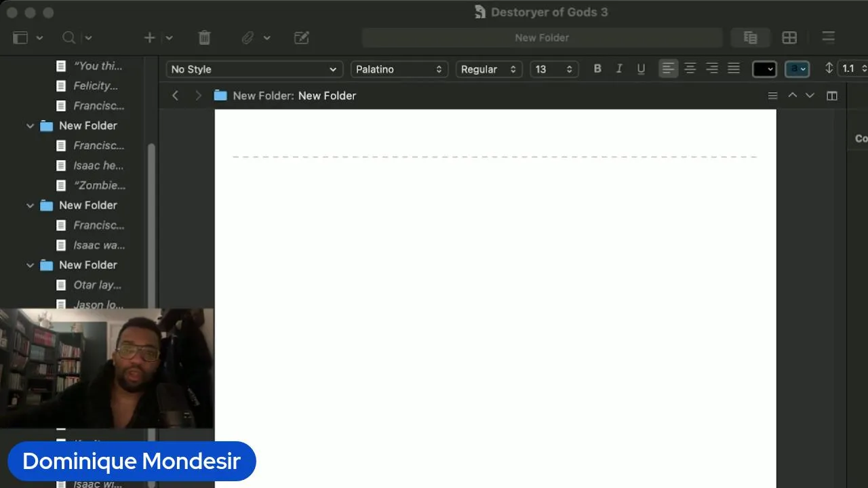Open the font size 13 field

click(x=554, y=69)
